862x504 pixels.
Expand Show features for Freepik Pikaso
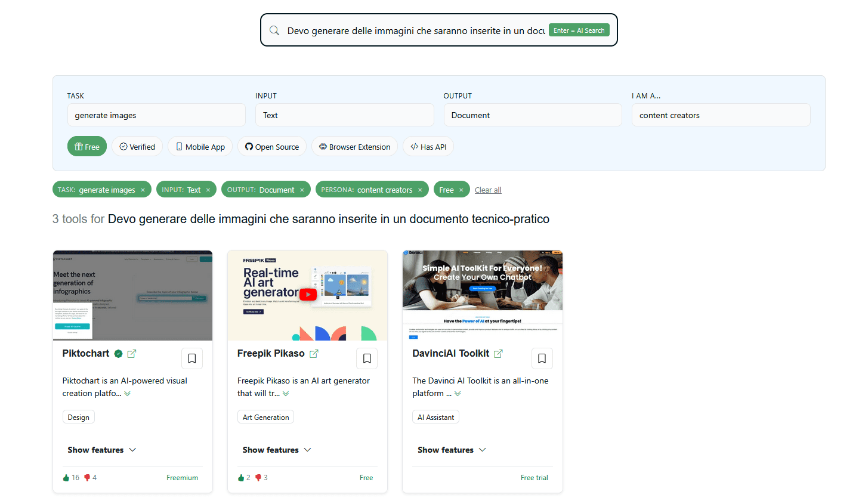(x=277, y=450)
